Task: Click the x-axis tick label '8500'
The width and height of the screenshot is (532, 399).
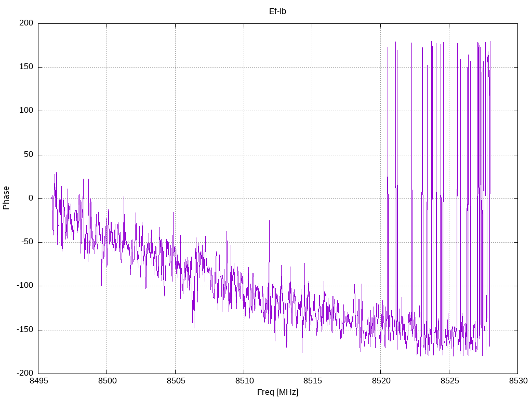Action: coord(107,381)
